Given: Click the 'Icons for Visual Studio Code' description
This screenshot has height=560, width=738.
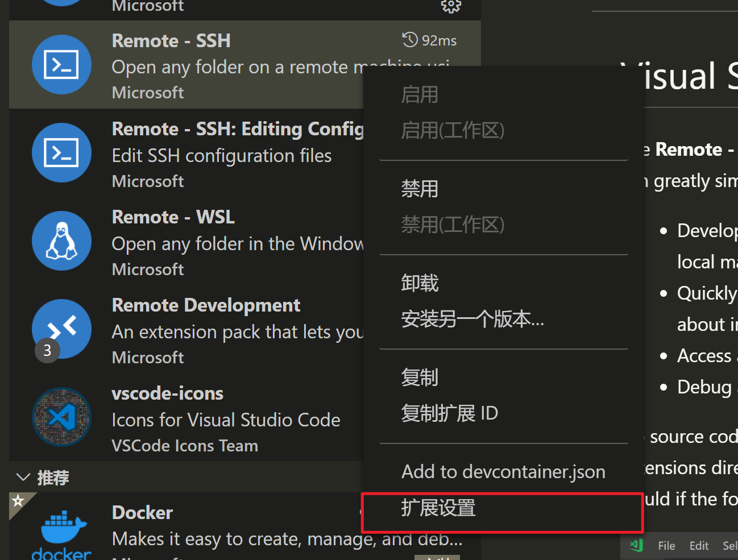Looking at the screenshot, I should click(226, 420).
